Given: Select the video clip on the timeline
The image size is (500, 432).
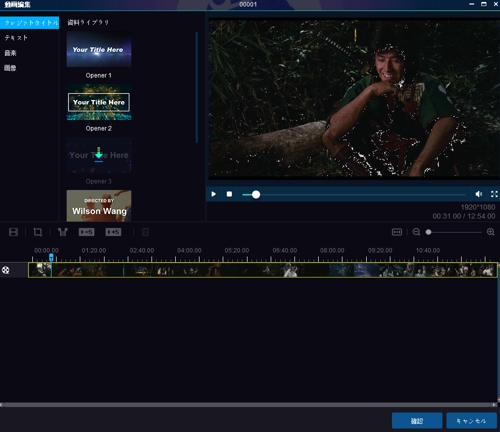Looking at the screenshot, I should point(263,270).
